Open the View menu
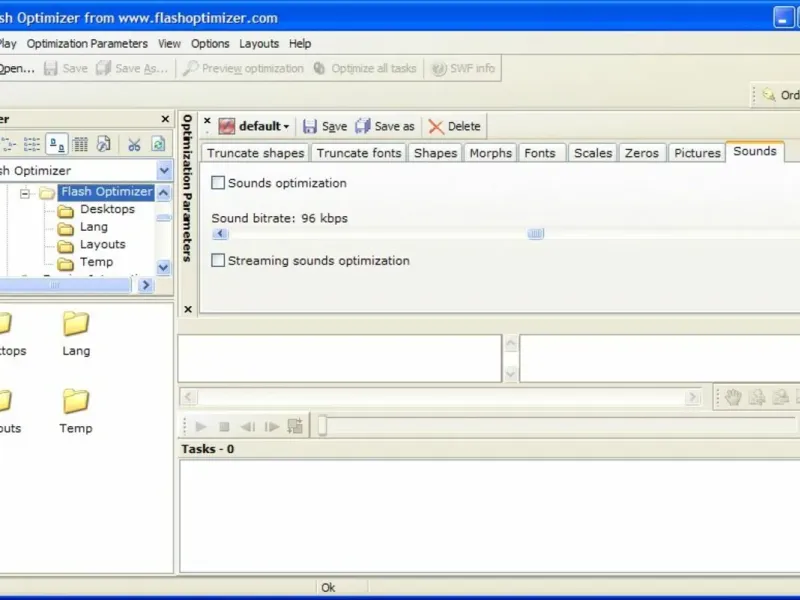The height and width of the screenshot is (600, 800). tap(169, 44)
